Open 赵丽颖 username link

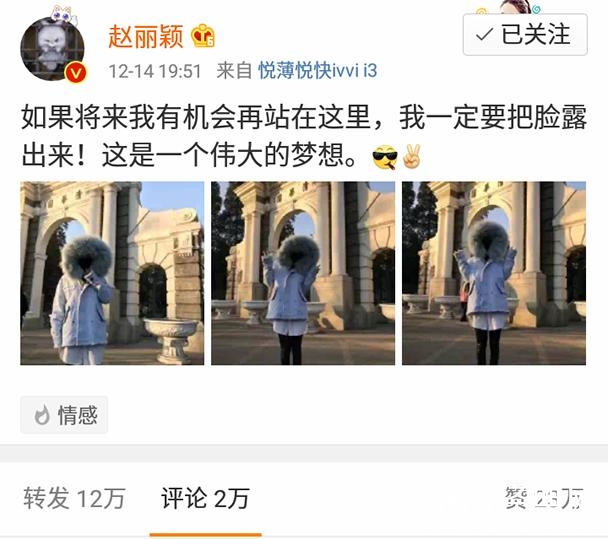145,36
